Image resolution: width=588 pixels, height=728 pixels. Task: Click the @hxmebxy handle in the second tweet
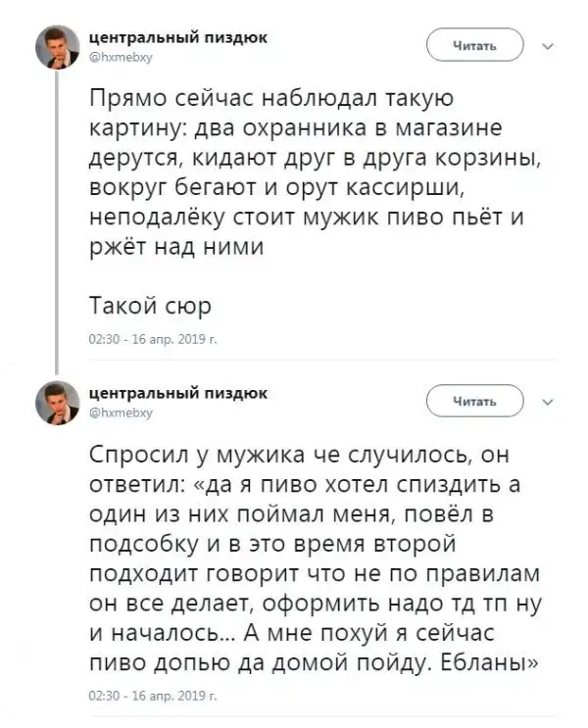coord(121,412)
